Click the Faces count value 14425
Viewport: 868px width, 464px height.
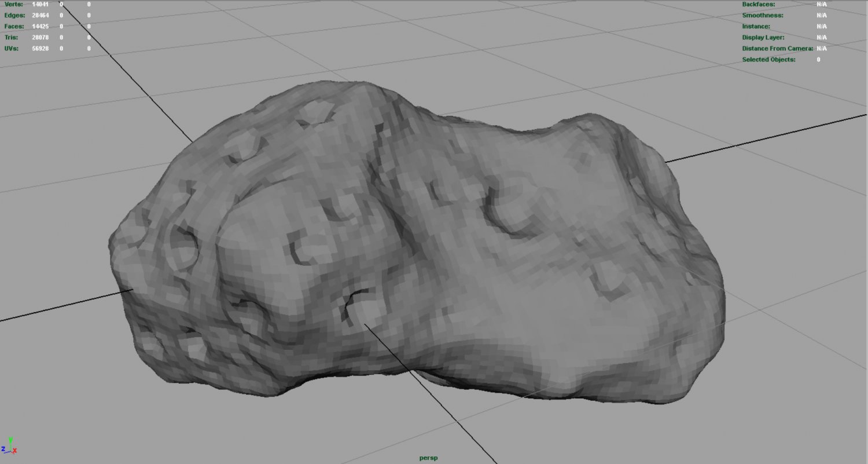click(x=41, y=26)
